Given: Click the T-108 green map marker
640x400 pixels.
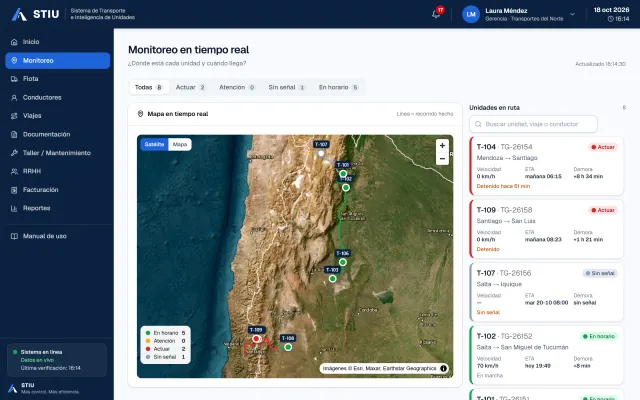Looking at the screenshot, I should click(288, 347).
